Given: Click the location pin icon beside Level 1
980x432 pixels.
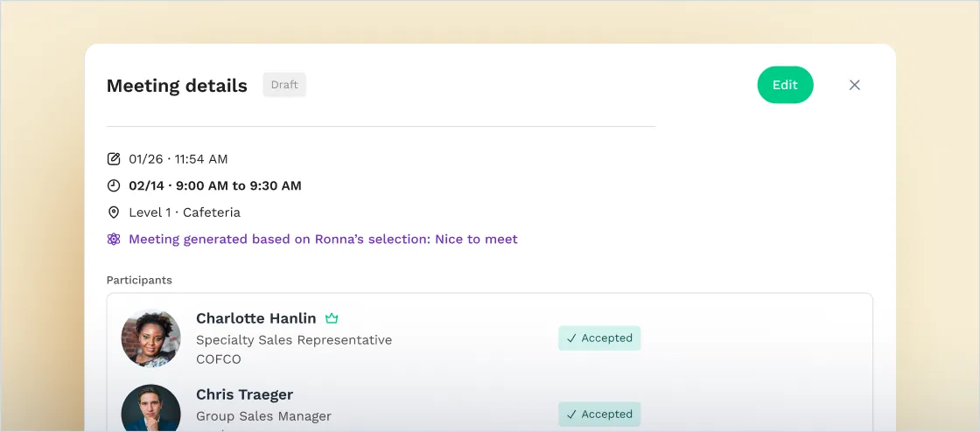Looking at the screenshot, I should (113, 213).
